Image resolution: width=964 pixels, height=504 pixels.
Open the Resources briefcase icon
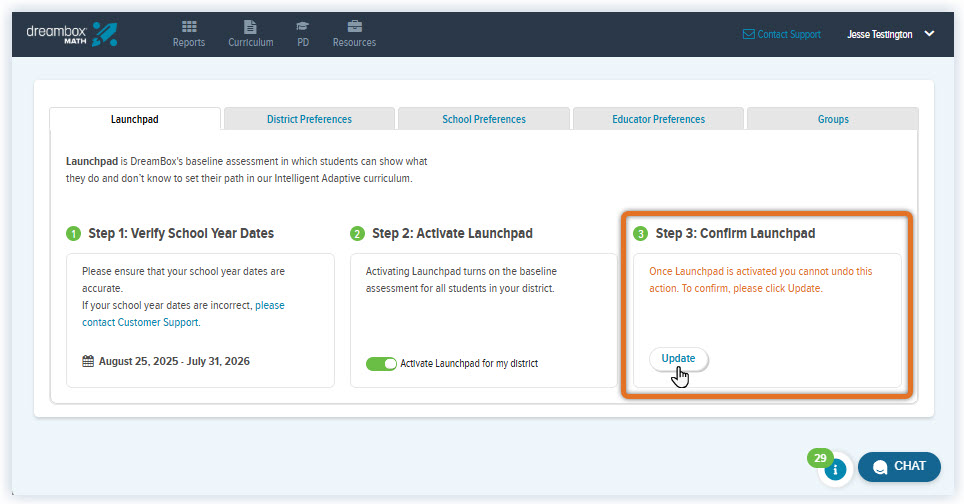[355, 26]
